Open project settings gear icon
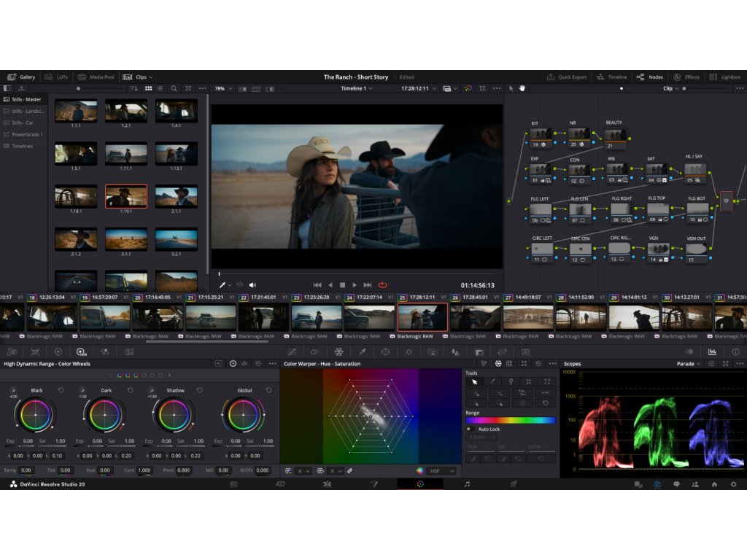747x560 pixels. point(733,484)
